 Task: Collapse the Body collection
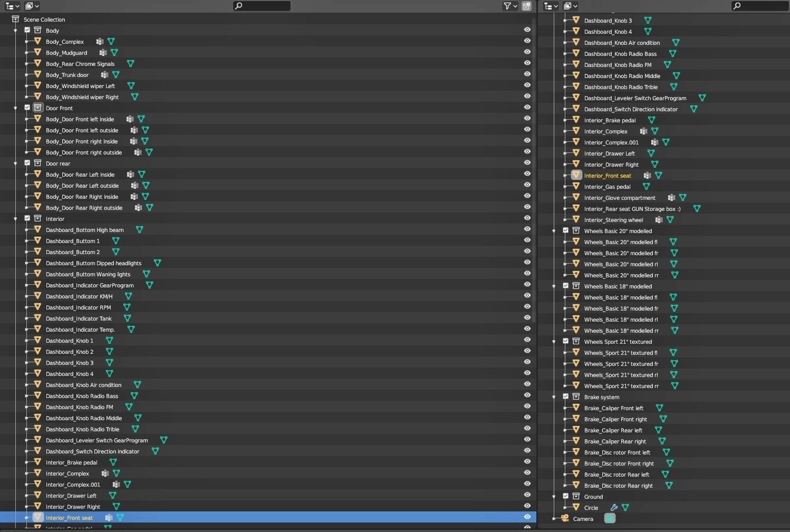click(x=15, y=31)
